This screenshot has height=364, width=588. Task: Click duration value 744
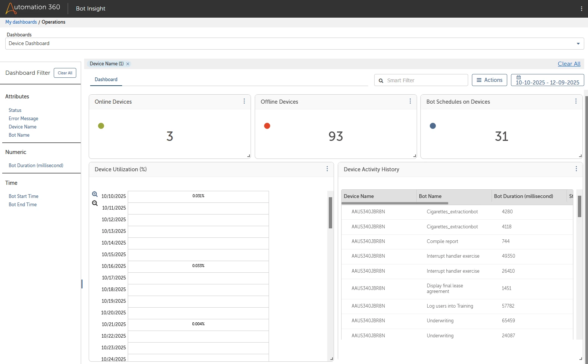(506, 242)
